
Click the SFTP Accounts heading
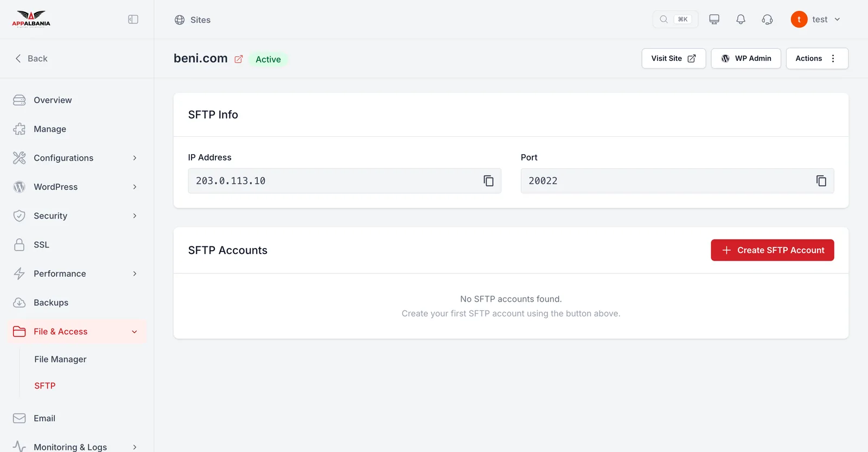[x=228, y=250]
